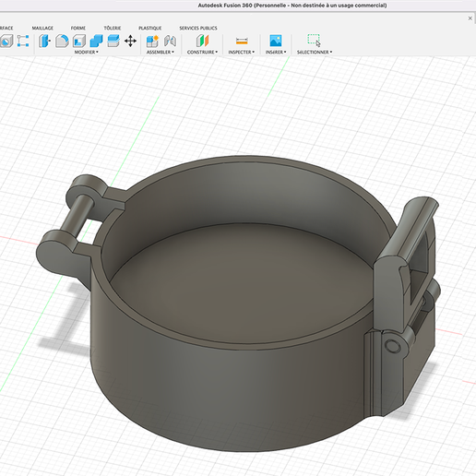This screenshot has height=476, width=476.
Task: Open the INSÉRER dropdown menu
Action: pos(276,53)
